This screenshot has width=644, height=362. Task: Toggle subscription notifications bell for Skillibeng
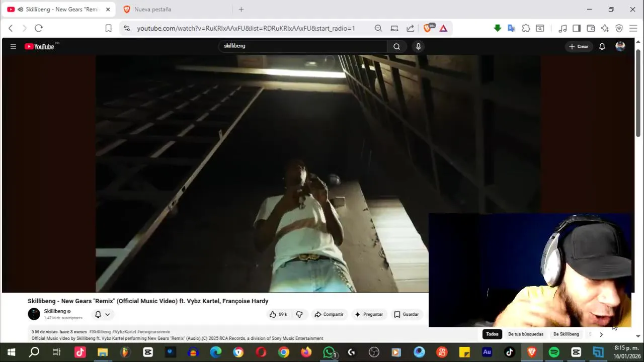98,314
